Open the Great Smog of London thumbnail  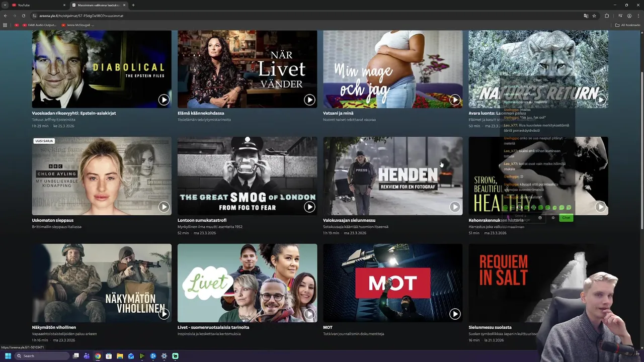[247, 176]
